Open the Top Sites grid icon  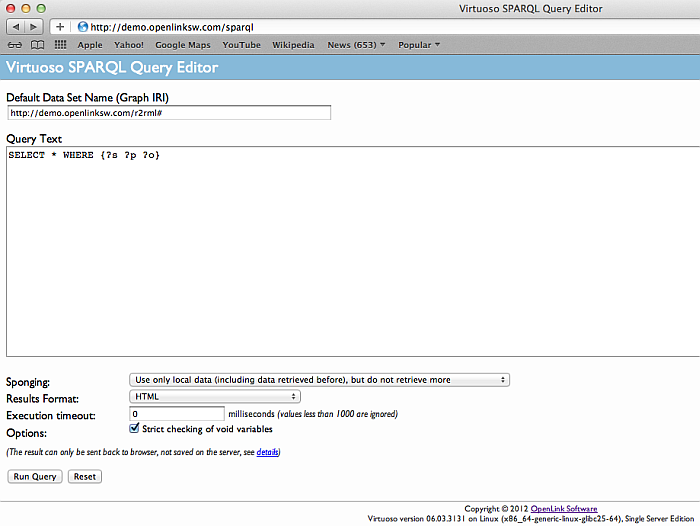point(60,45)
